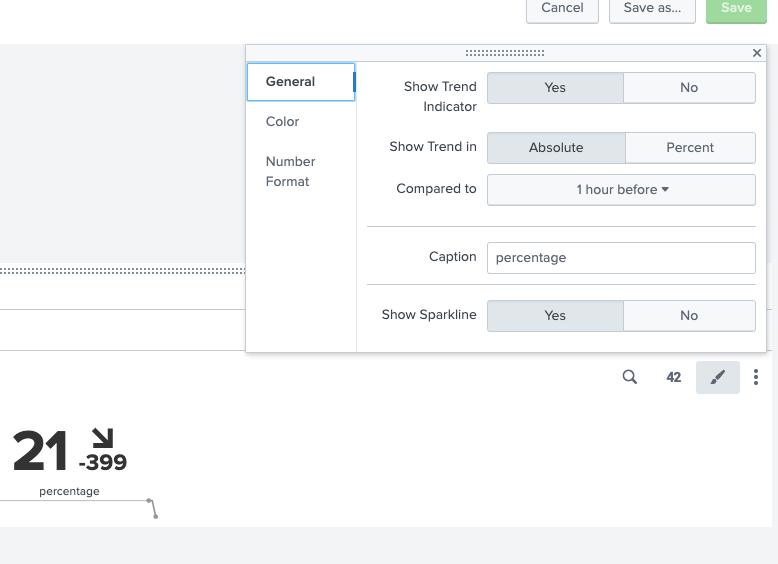Click the Cancel button

click(x=562, y=8)
